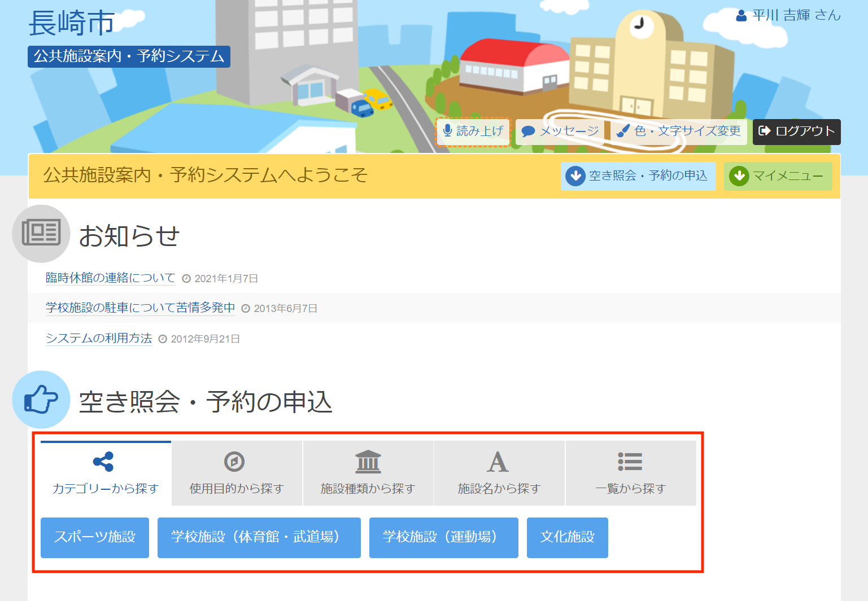
Task: Select 学校施設（体育館・武道場） button
Action: pyautogui.click(x=259, y=537)
